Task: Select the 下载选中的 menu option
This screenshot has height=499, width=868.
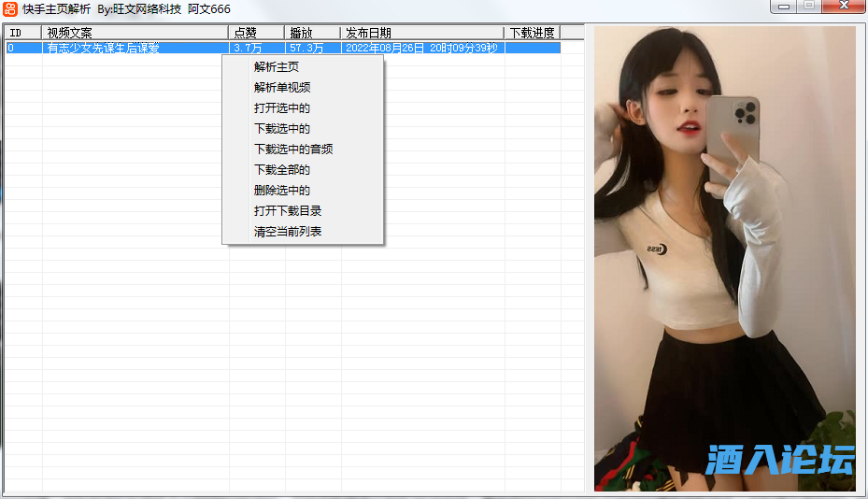Action: (x=282, y=129)
